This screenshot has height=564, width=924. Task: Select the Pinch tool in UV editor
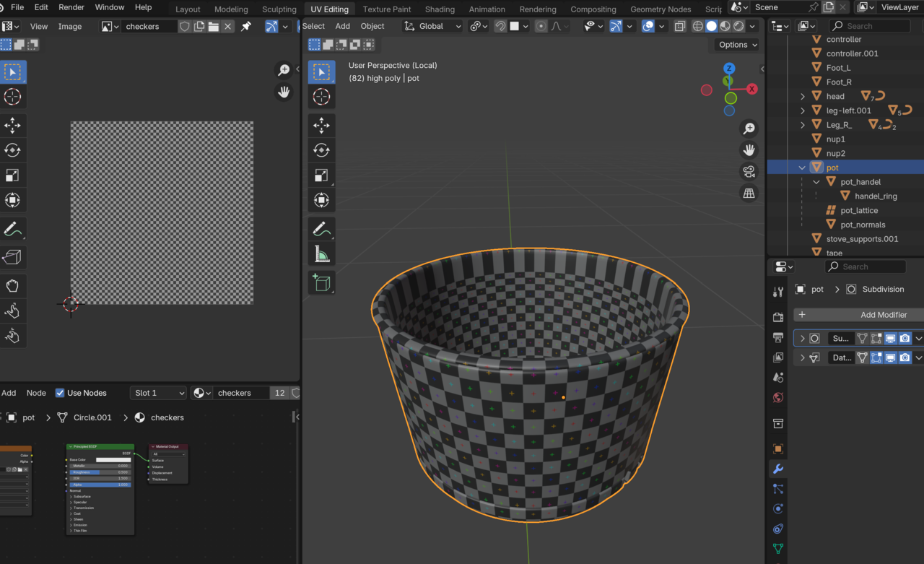(x=12, y=336)
